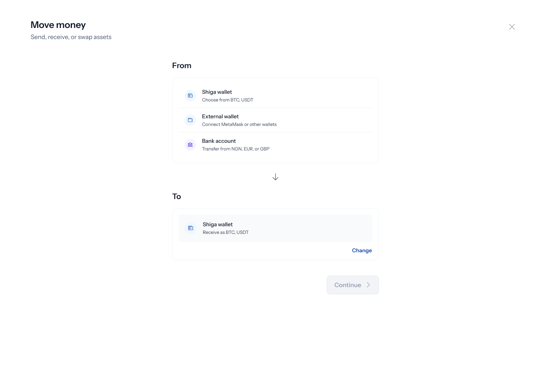The width and height of the screenshot is (551, 392).
Task: Select External wallet as source
Action: 275,120
